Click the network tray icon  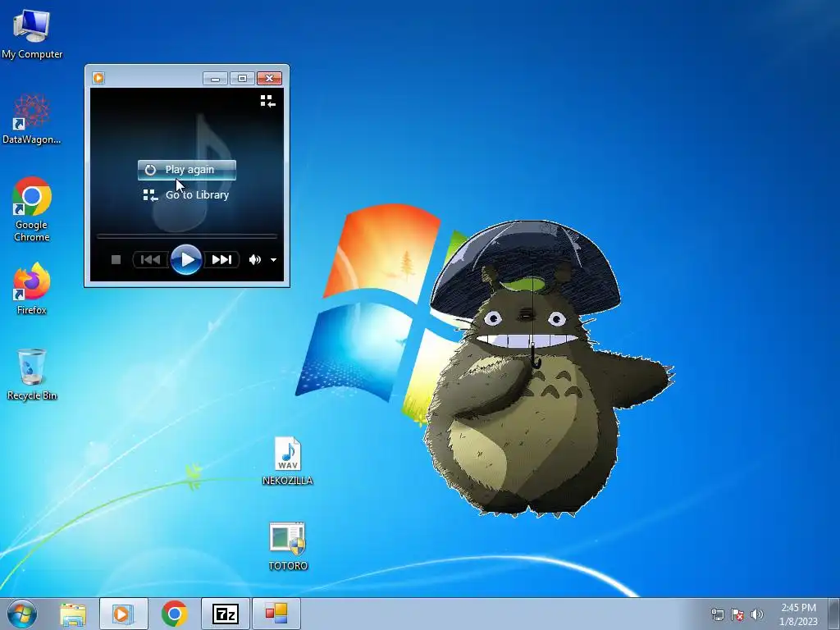tap(717, 614)
